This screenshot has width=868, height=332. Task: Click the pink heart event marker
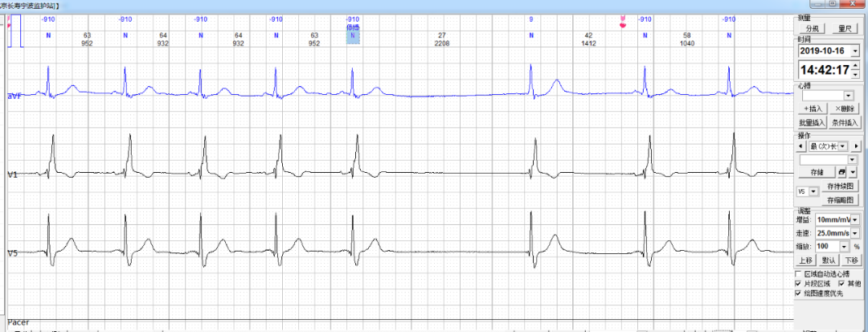click(623, 22)
